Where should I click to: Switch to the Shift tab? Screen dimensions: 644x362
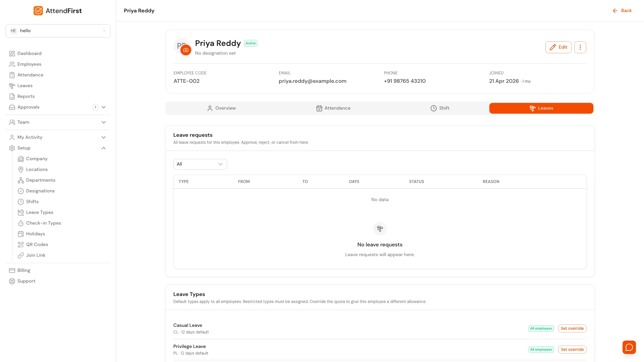pyautogui.click(x=440, y=108)
